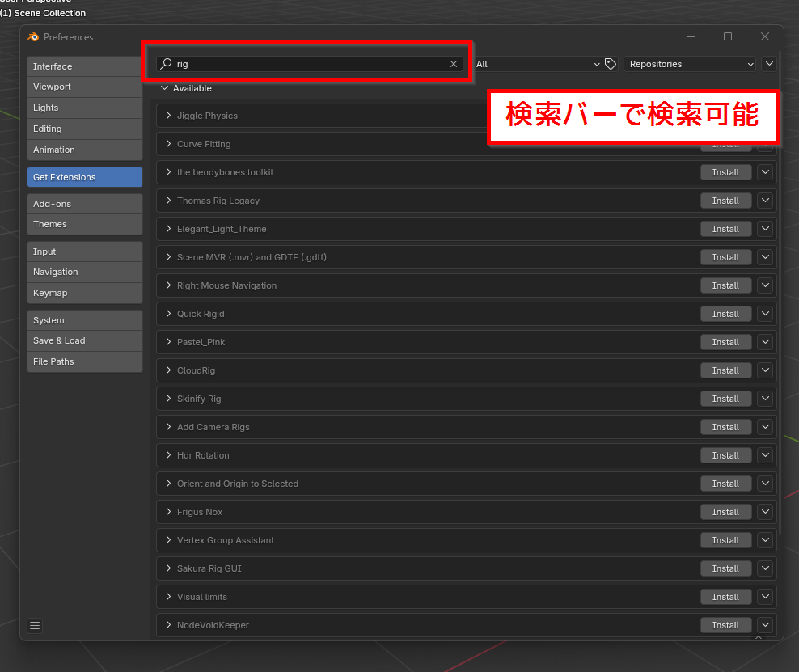This screenshot has height=672, width=799.
Task: Install the Quick Rigid extension
Action: (x=725, y=314)
